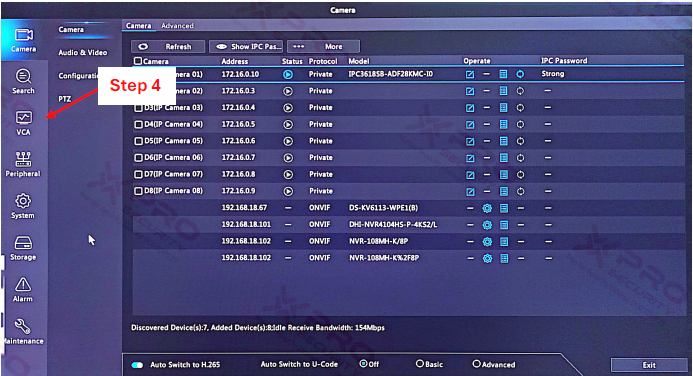This screenshot has width=693, height=376.
Task: Check the D5 IP Camera 05 checkbox
Action: (138, 141)
